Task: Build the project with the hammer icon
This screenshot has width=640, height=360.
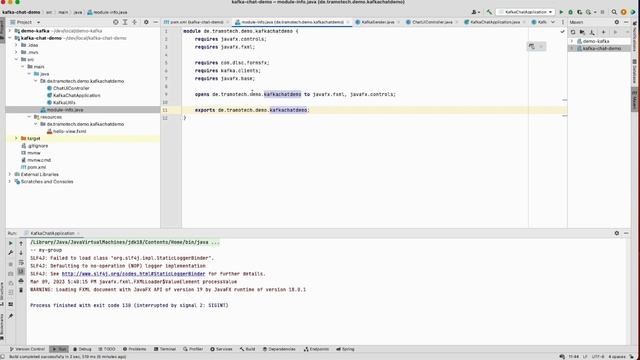Action: (x=489, y=12)
